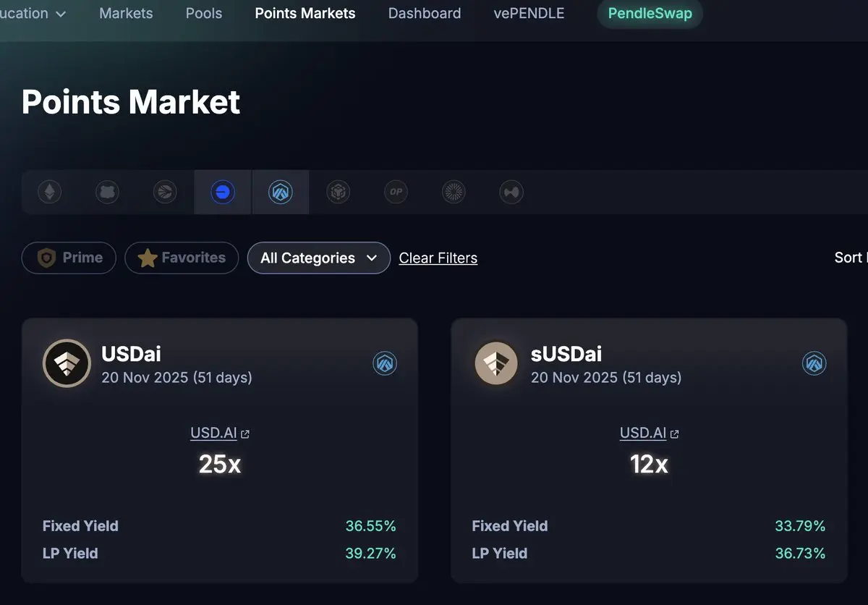The height and width of the screenshot is (605, 868).
Task: Click the Points Market page heading
Action: [131, 102]
